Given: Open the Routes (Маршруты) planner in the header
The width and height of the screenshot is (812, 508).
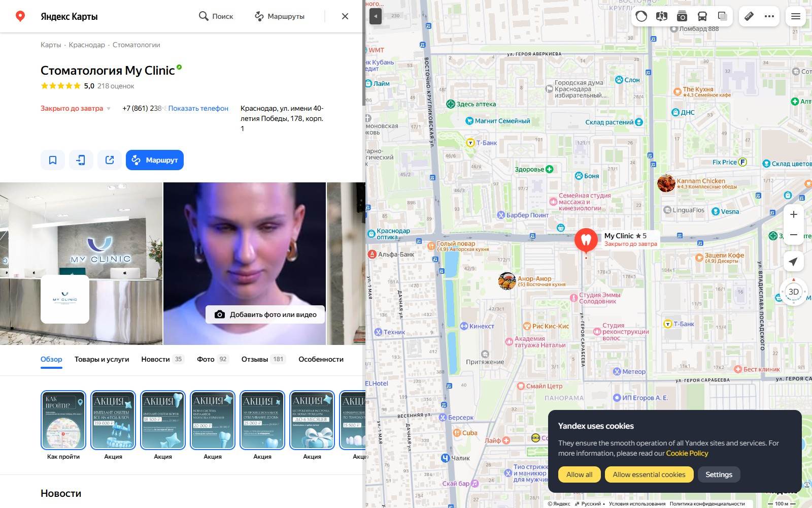Looking at the screenshot, I should (x=280, y=16).
